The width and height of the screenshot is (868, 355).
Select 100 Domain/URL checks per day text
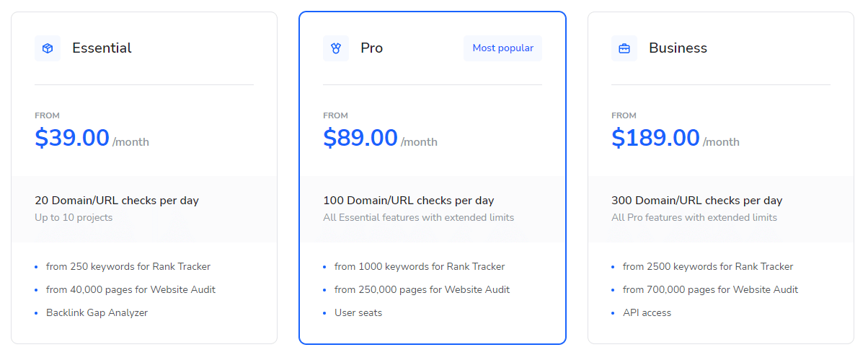[409, 201]
